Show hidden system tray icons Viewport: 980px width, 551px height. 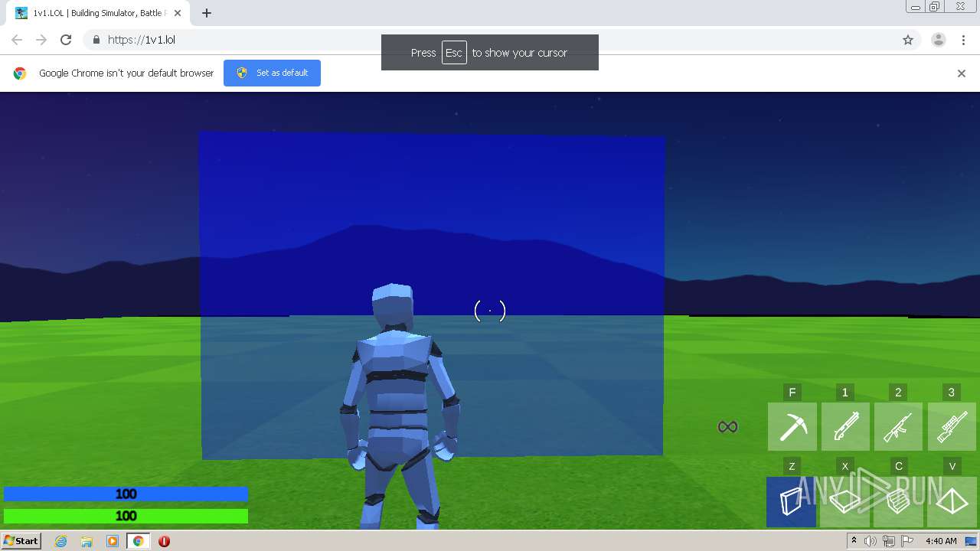(854, 541)
